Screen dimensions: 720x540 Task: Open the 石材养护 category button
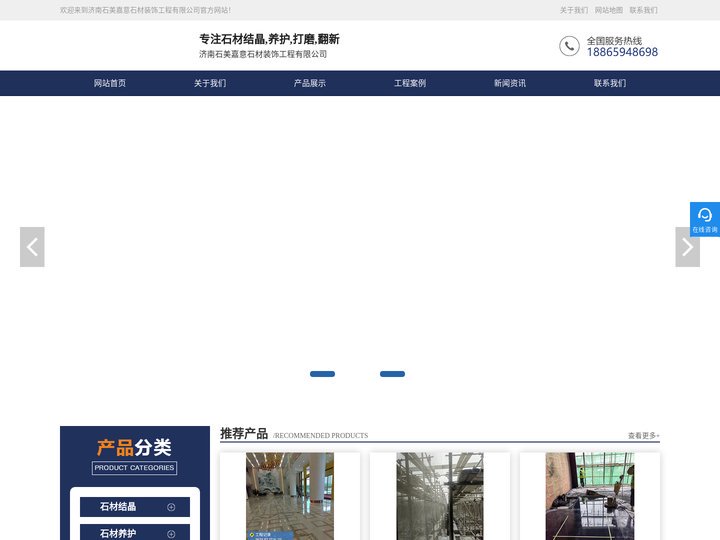(x=135, y=532)
